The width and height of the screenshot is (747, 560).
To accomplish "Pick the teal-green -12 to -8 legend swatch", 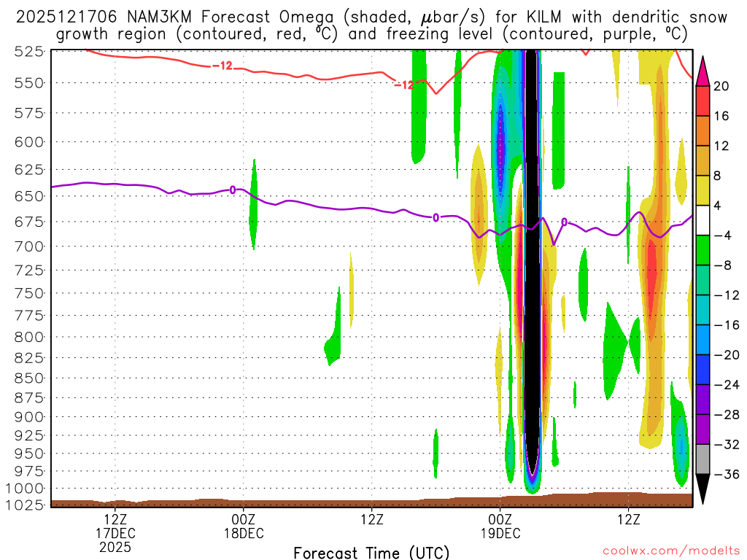I will (703, 281).
